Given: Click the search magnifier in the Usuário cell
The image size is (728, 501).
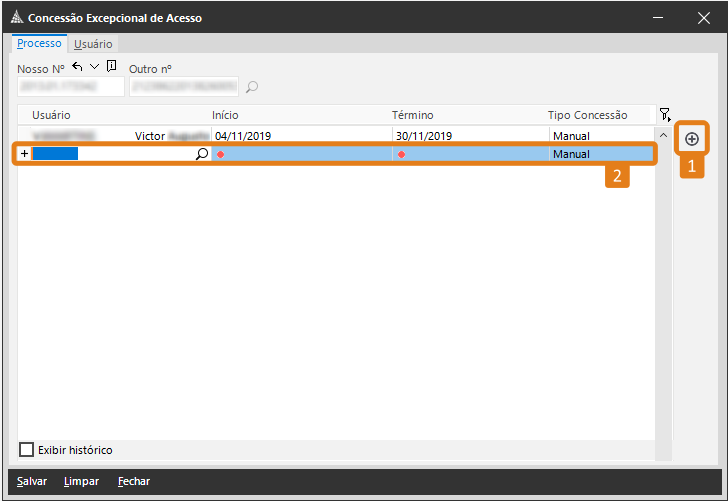Looking at the screenshot, I should (201, 154).
